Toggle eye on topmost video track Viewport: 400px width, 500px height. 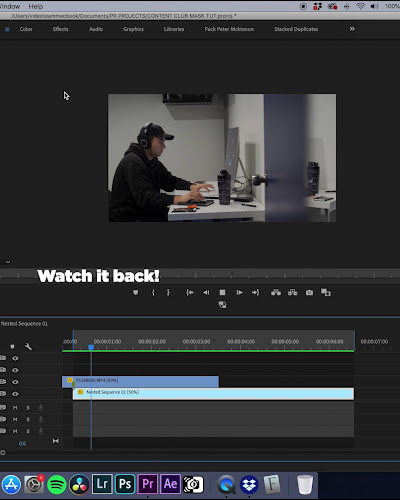[15, 358]
